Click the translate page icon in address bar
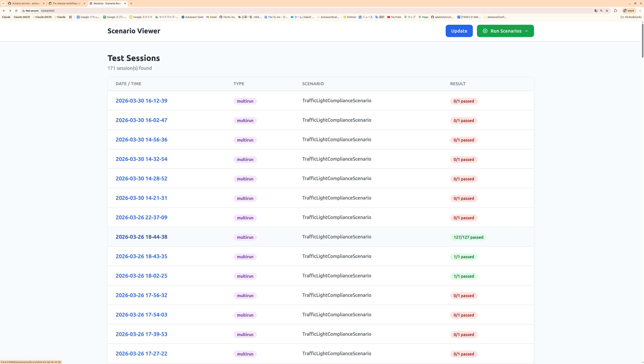 pyautogui.click(x=596, y=11)
